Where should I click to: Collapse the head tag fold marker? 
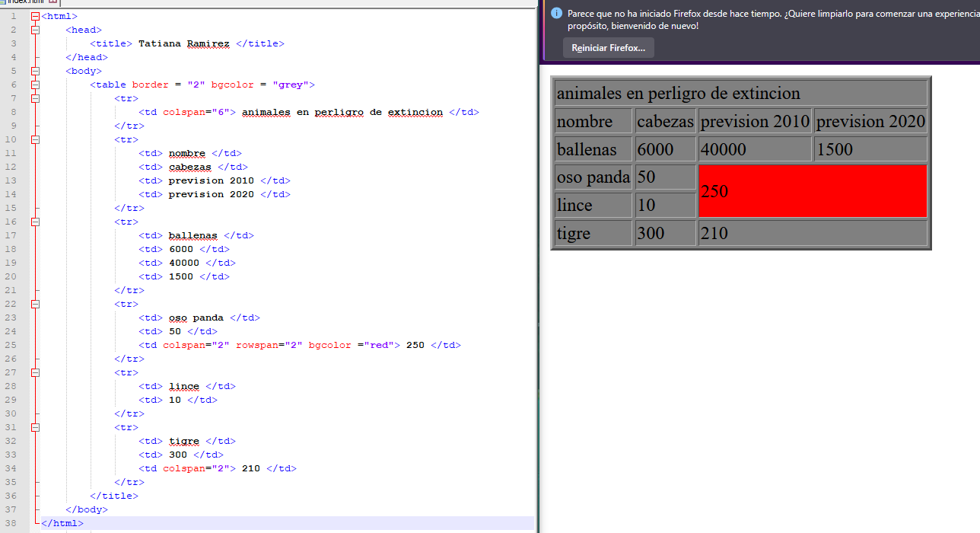click(35, 30)
